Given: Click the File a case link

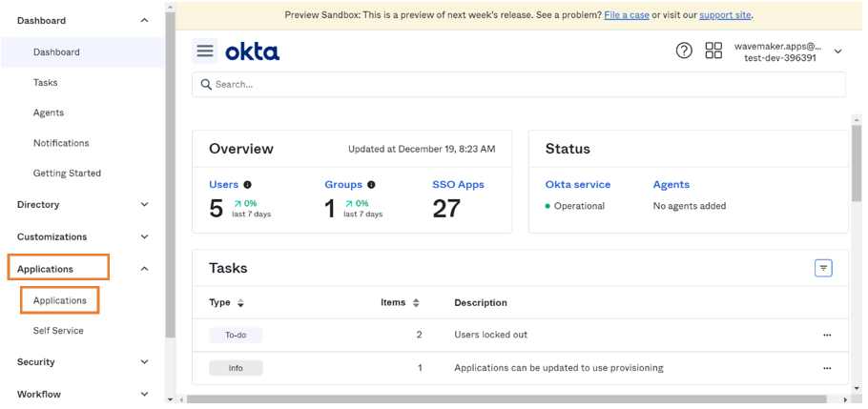Looking at the screenshot, I should tap(626, 15).
